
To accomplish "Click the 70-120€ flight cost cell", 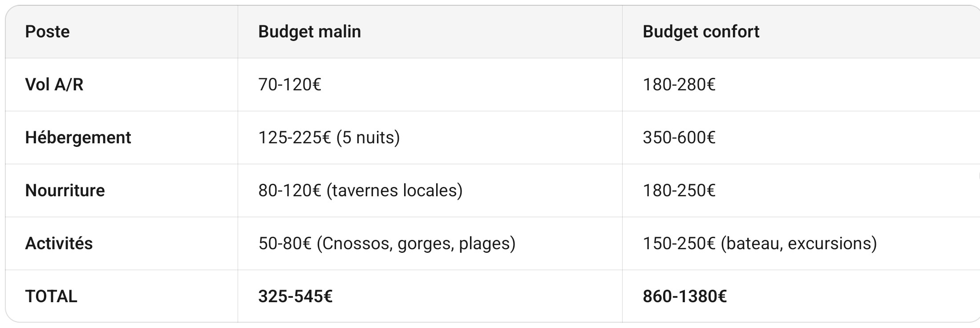I will [290, 85].
